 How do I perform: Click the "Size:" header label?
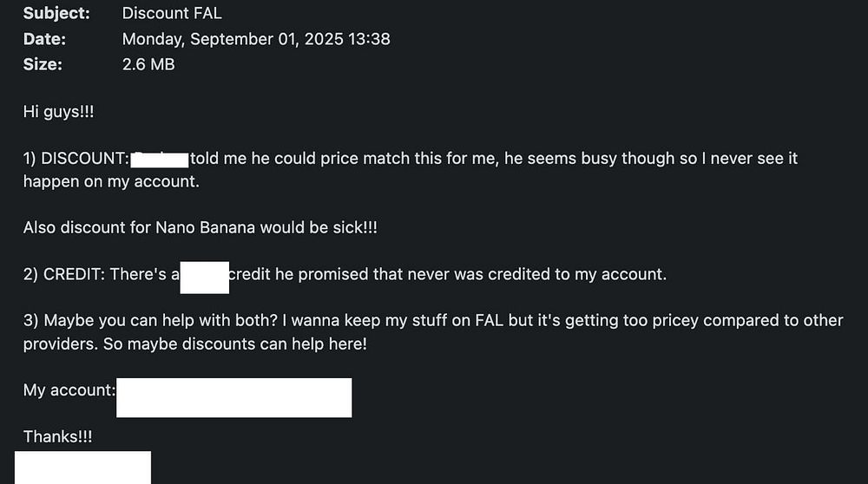(x=43, y=64)
